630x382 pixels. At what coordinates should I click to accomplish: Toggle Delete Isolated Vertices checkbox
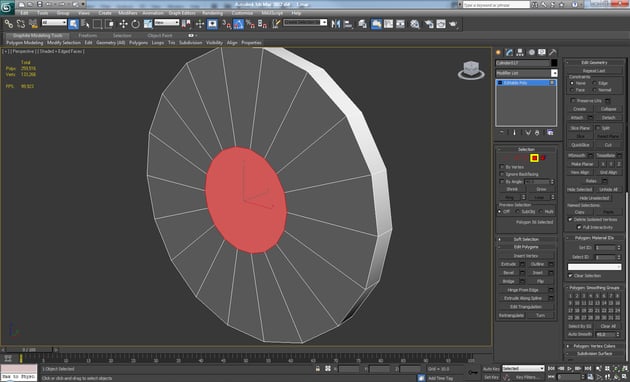click(570, 220)
